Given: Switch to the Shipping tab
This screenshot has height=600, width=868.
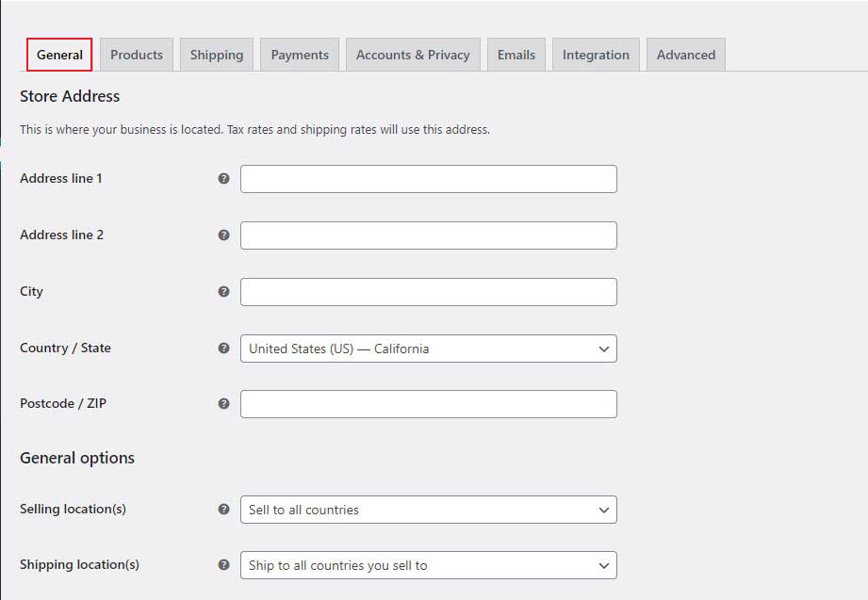Looking at the screenshot, I should 217,55.
